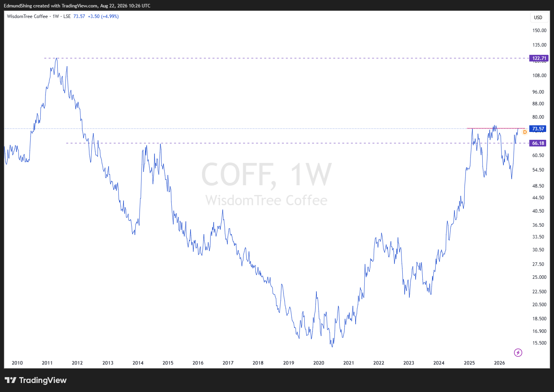The height and width of the screenshot is (392, 554).
Task: Select 15.500 on the price scale
Action: [x=539, y=343]
